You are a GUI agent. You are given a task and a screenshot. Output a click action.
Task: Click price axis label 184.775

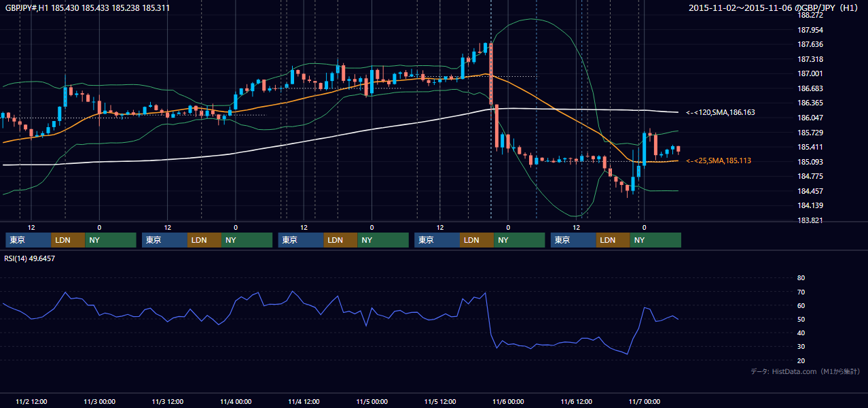[x=810, y=176]
